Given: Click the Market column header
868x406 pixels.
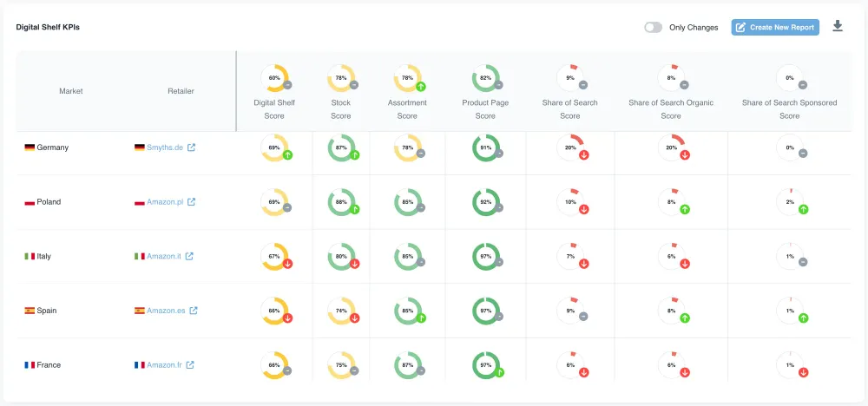Looking at the screenshot, I should pos(71,91).
